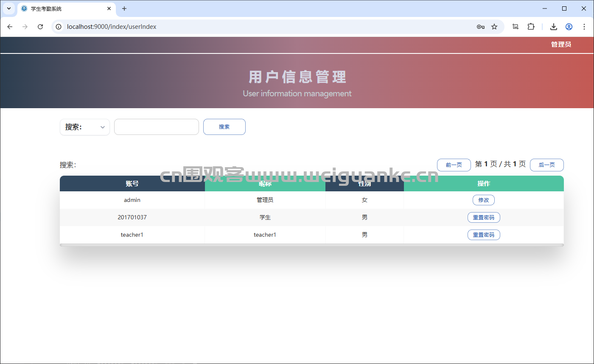
Task: Select the 管理员 nickname cell in table
Action: 265,200
